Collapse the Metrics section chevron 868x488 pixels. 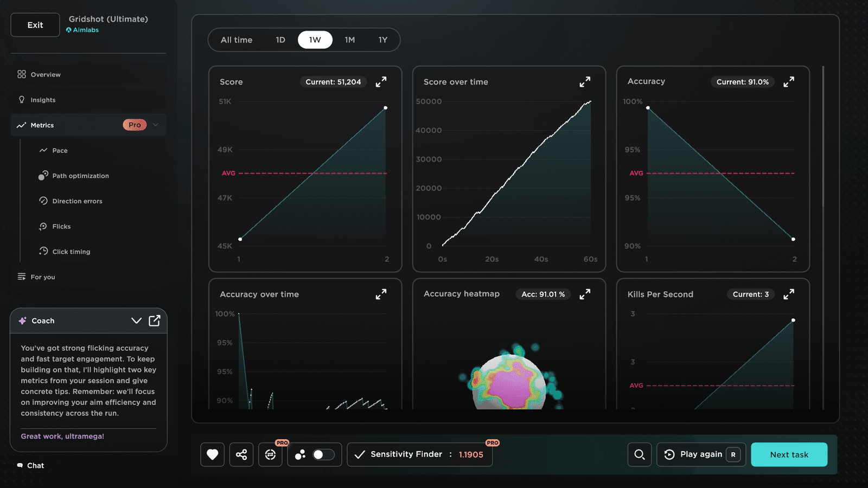[x=156, y=125]
